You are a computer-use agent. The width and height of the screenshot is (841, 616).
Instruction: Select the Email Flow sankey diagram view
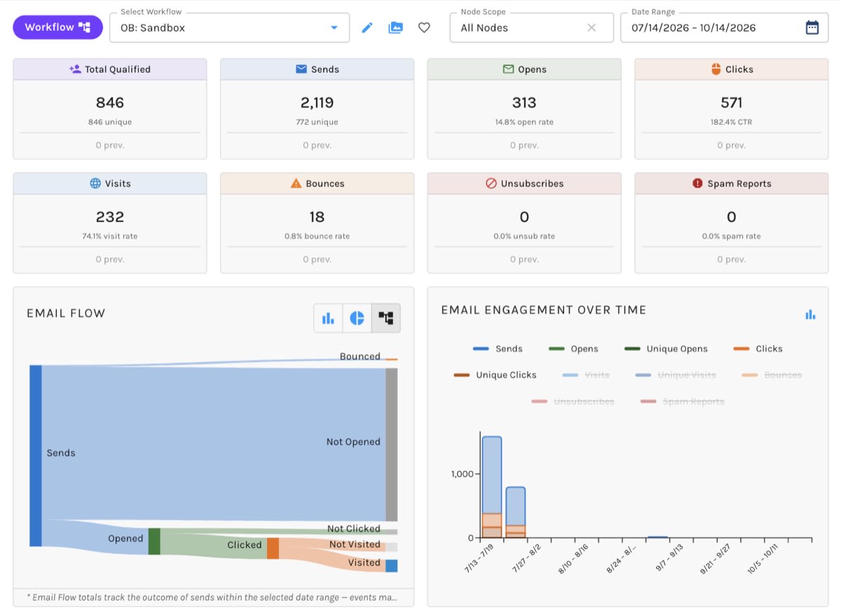click(386, 318)
